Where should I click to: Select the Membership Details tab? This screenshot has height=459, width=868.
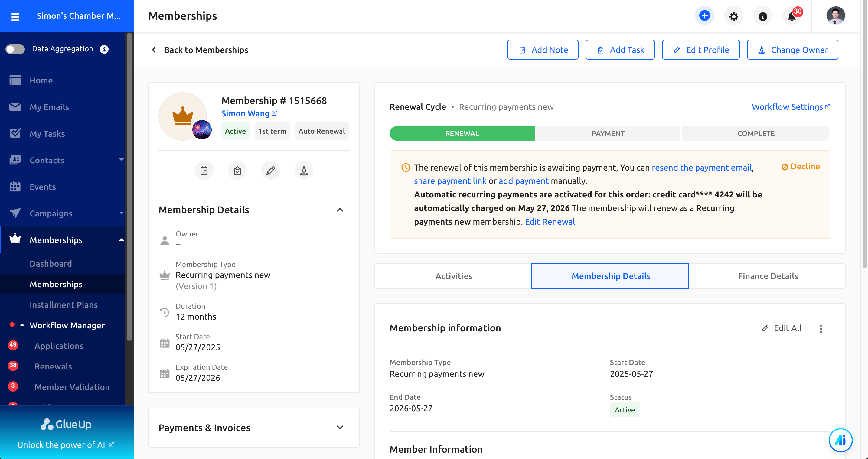[x=610, y=276]
